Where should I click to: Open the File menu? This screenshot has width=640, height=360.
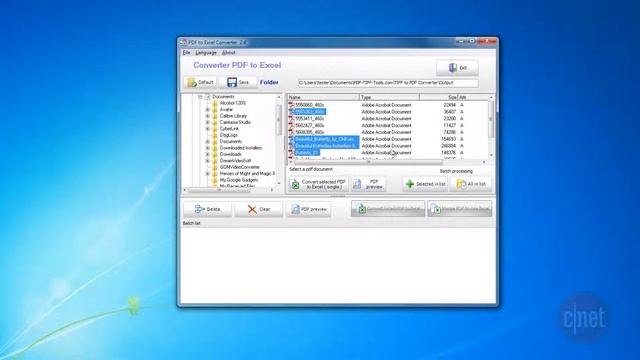[x=186, y=53]
